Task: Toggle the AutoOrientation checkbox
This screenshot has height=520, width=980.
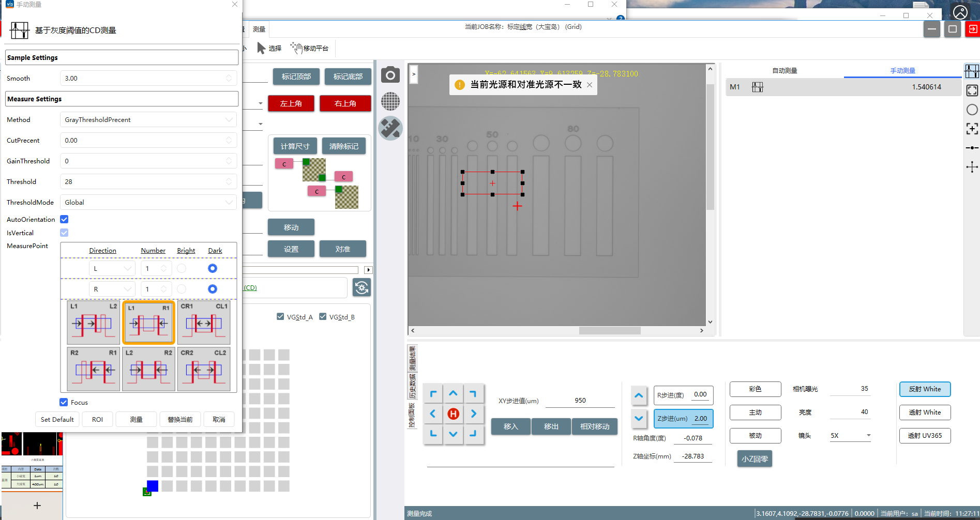Action: click(x=64, y=219)
